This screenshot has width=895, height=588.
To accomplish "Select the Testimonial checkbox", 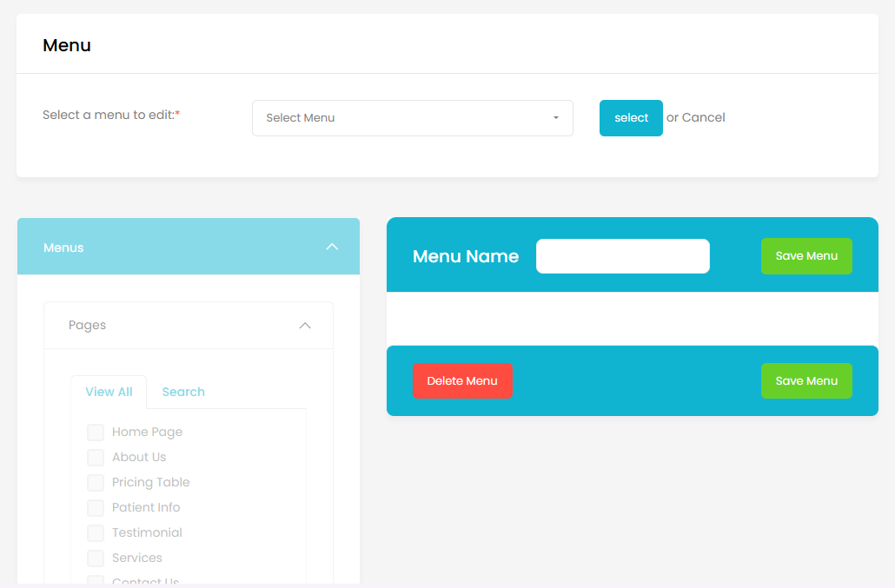I will 96,533.
